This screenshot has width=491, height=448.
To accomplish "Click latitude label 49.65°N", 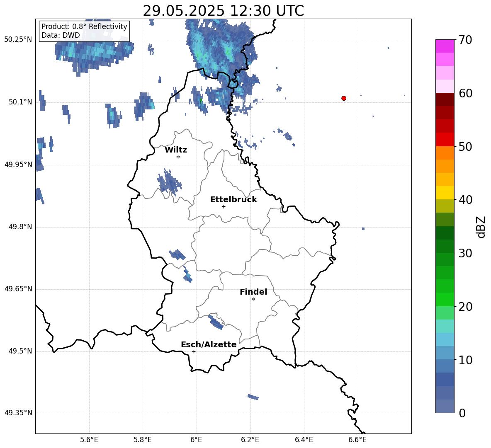I will coord(18,289).
